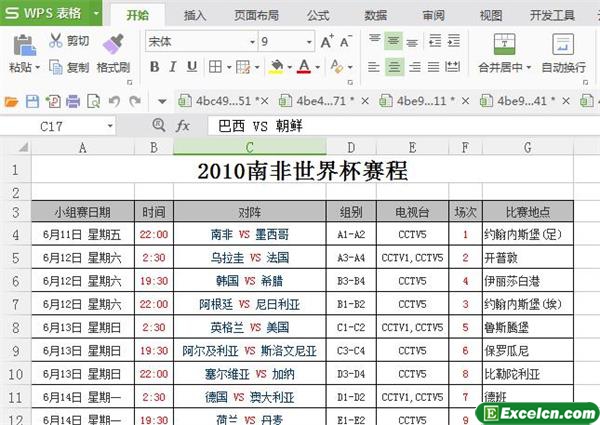The height and width of the screenshot is (425, 600).
Task: Click the save disk icon
Action: coord(33,101)
